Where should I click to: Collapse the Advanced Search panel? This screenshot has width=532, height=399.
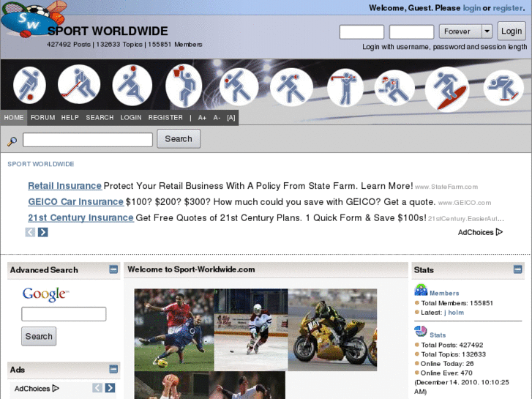point(113,269)
